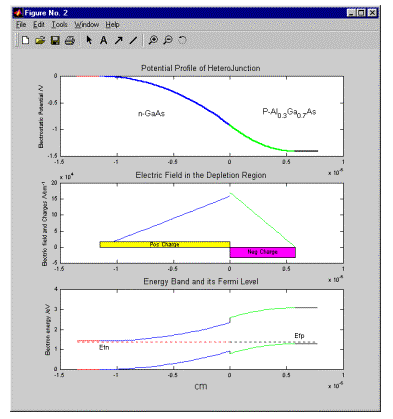Select the Add Text 'A' tool
Viewport: 393px width, 419px height.
tap(104, 40)
